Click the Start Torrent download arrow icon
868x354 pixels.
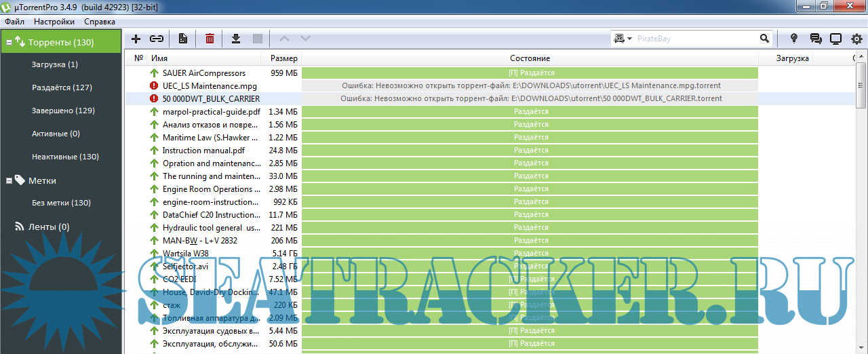tap(236, 39)
